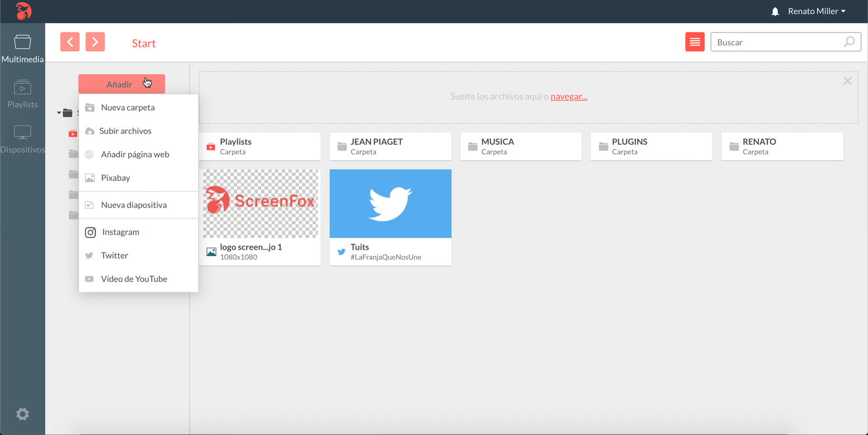
Task: Choose Vídeo de YouTube from the menu
Action: pos(138,279)
